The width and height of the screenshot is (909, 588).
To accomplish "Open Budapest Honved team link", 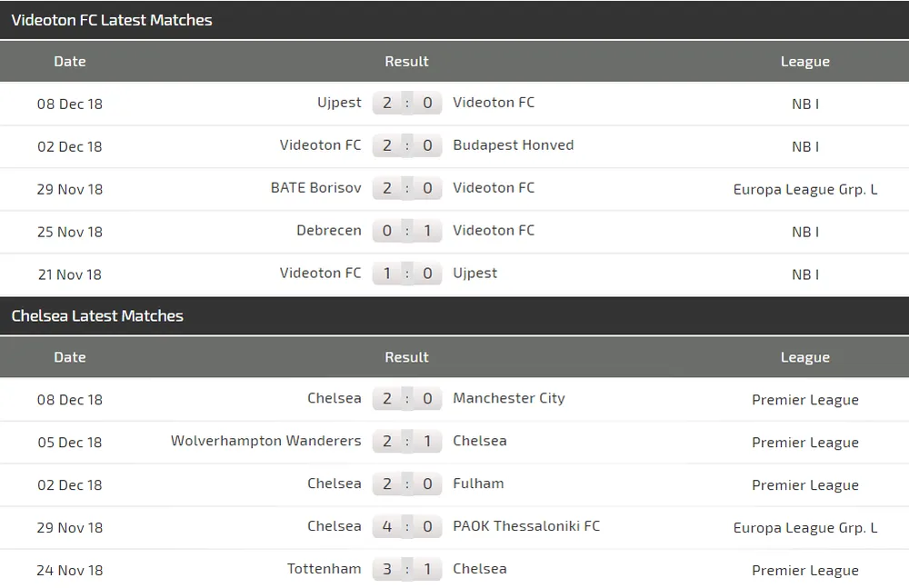I will (x=513, y=145).
